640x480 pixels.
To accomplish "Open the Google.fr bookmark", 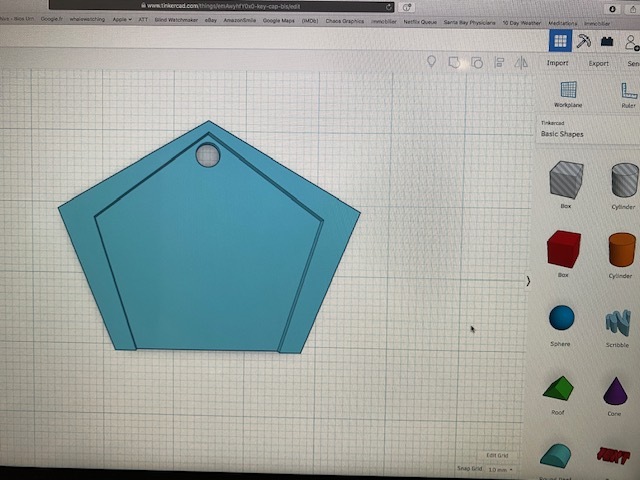I will pyautogui.click(x=52, y=19).
